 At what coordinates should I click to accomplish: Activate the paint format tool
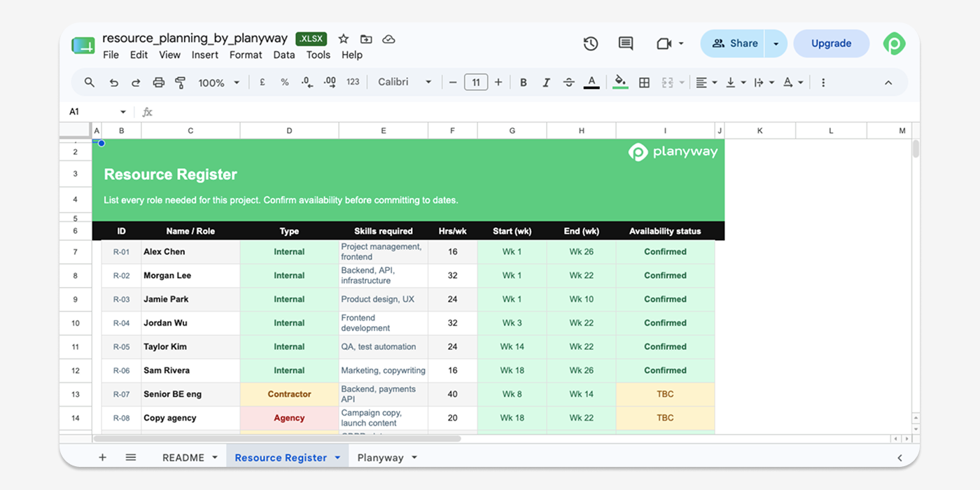tap(180, 83)
